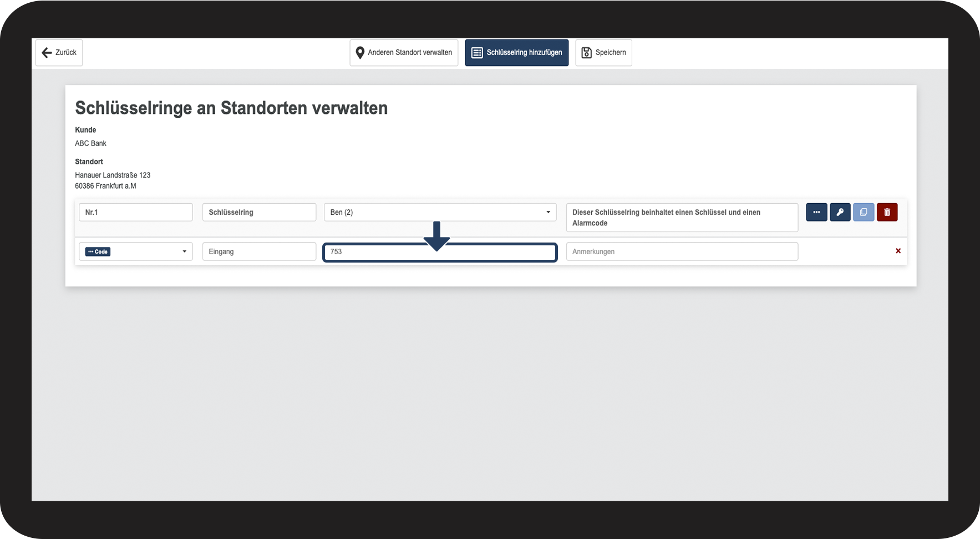The height and width of the screenshot is (539, 980).
Task: Click the "Anderen Standort verwalten" button text
Action: pos(410,53)
